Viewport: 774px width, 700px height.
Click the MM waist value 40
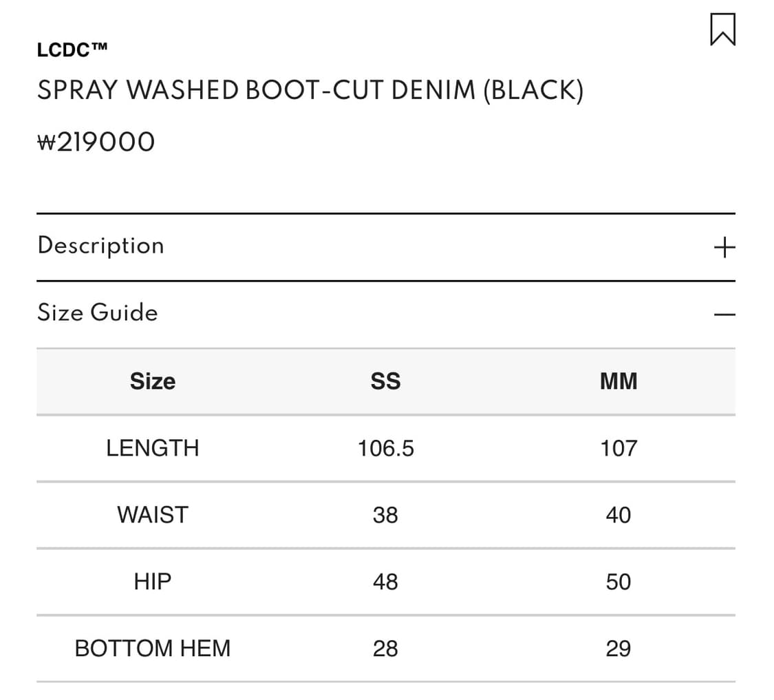point(619,516)
